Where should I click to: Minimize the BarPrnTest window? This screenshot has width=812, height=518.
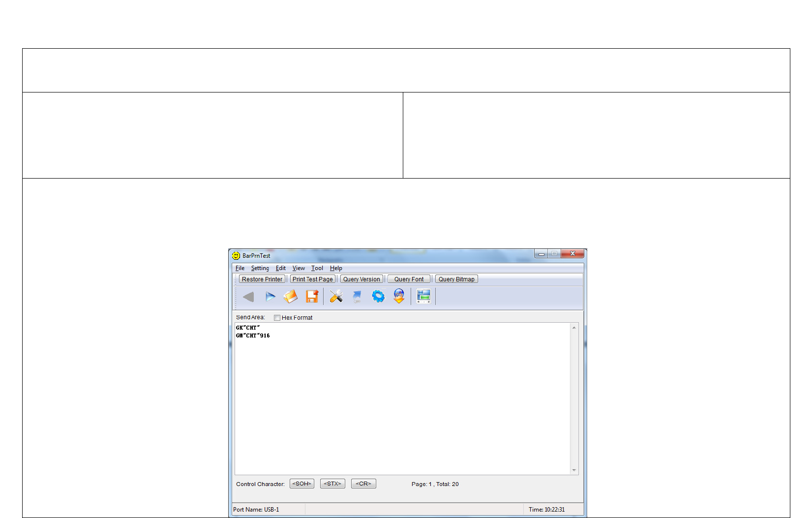click(541, 254)
